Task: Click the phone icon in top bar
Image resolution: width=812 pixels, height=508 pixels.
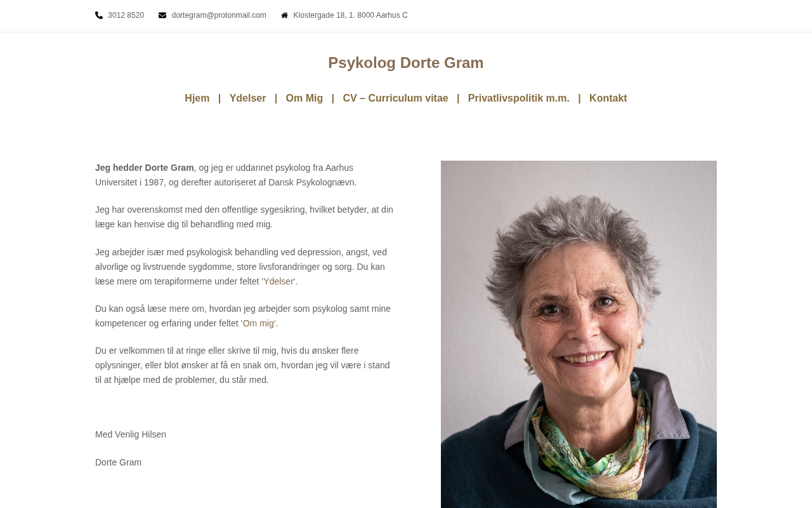Action: [99, 15]
